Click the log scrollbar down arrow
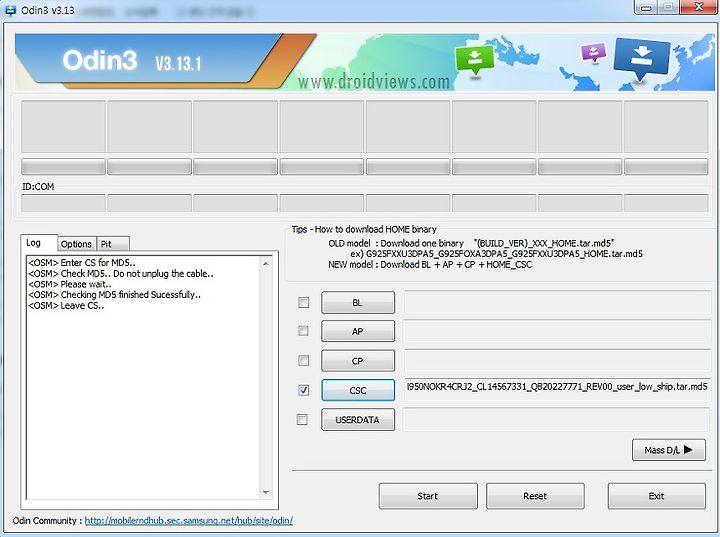The width and height of the screenshot is (720, 537). pos(266,492)
